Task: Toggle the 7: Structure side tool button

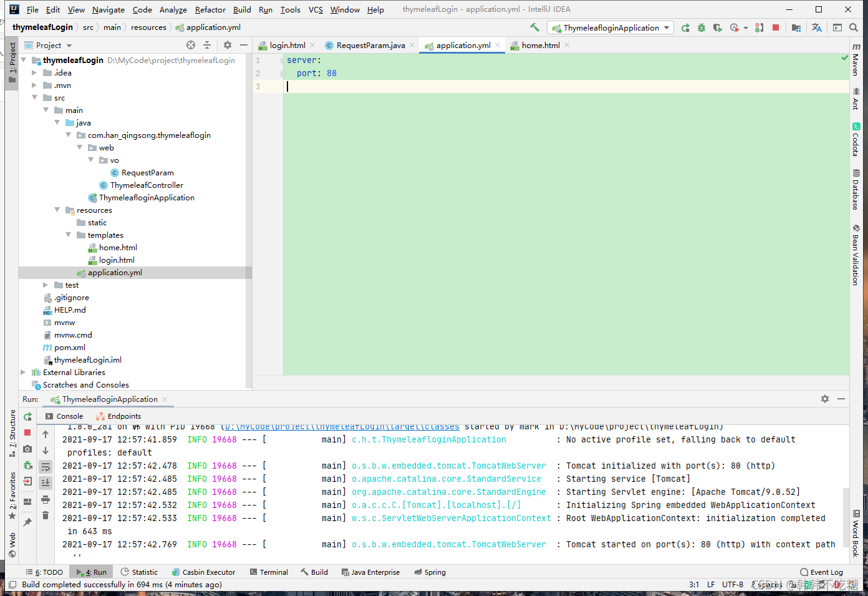Action: click(x=12, y=434)
